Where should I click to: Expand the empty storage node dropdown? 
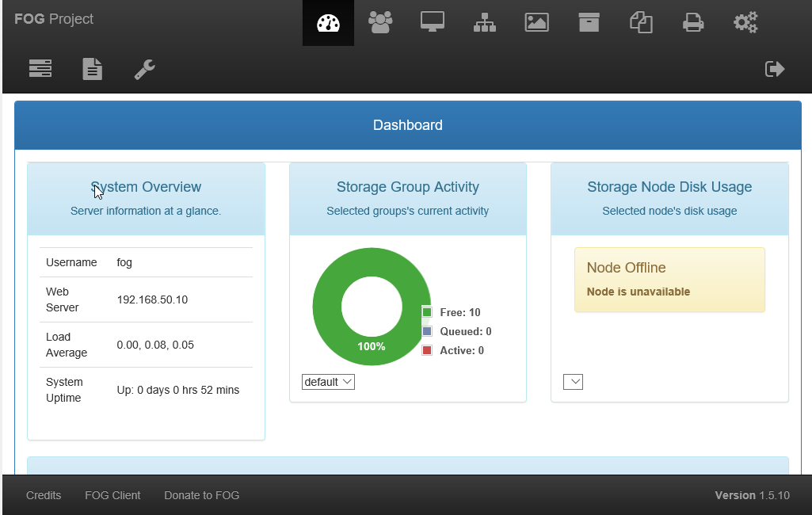[573, 382]
